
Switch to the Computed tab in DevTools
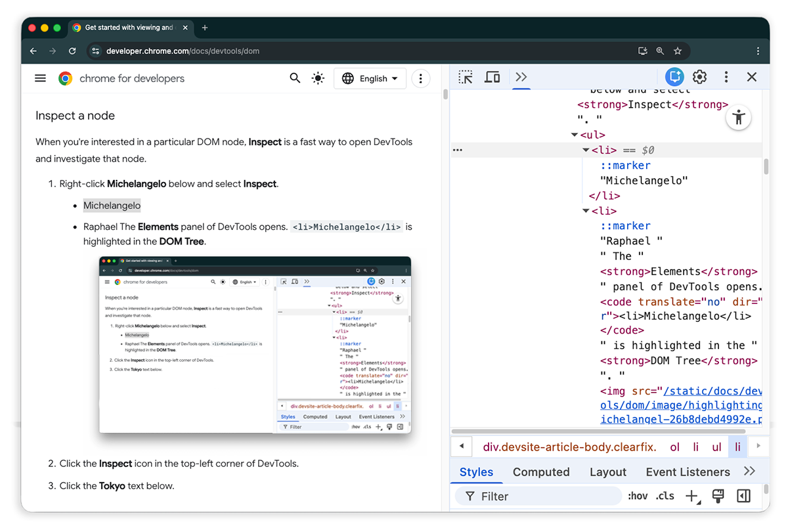coord(541,472)
